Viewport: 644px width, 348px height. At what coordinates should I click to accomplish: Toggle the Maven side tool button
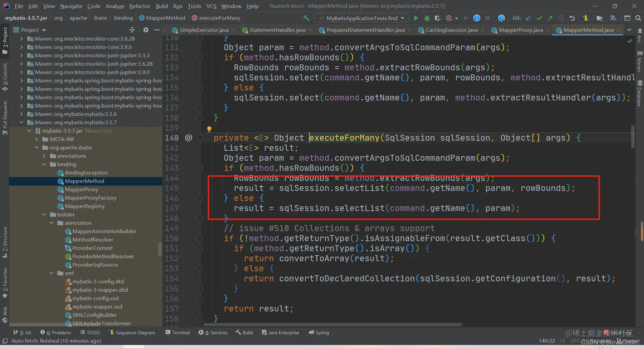[x=639, y=61]
